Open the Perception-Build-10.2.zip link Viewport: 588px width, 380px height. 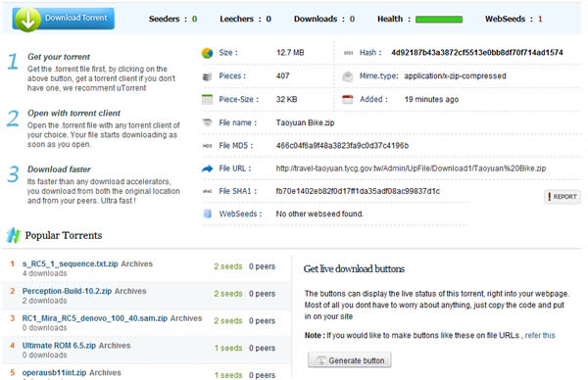pyautogui.click(x=67, y=291)
